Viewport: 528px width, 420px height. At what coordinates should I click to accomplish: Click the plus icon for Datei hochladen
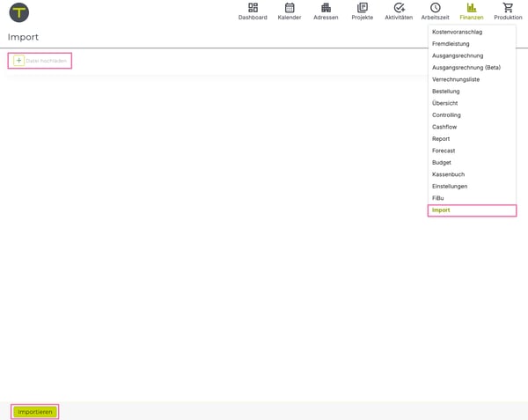pos(19,61)
